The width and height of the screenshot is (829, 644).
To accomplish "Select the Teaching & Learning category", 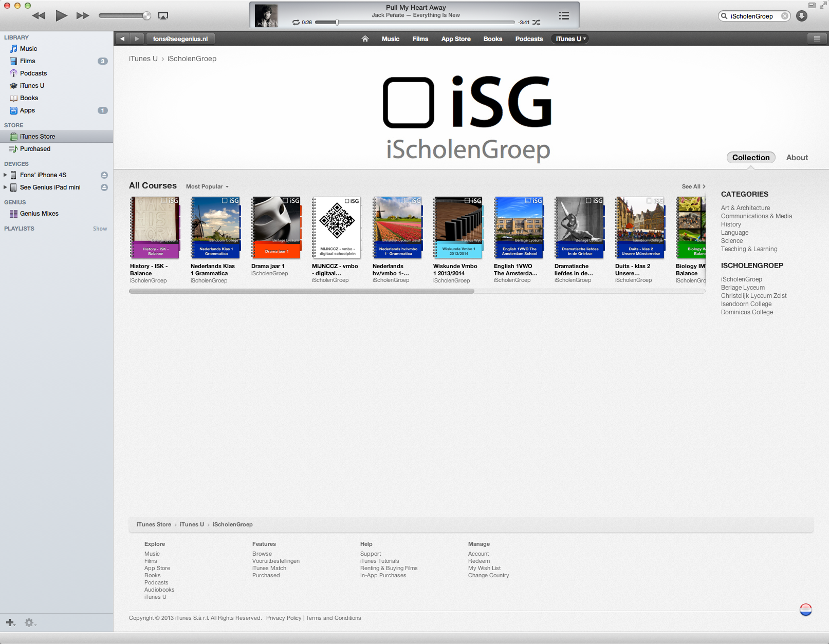I will (749, 249).
